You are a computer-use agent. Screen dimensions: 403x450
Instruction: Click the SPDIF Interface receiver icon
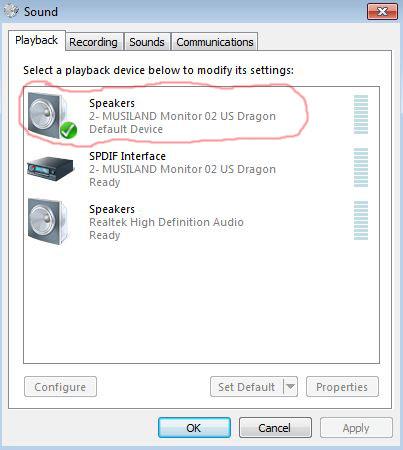[x=50, y=168]
